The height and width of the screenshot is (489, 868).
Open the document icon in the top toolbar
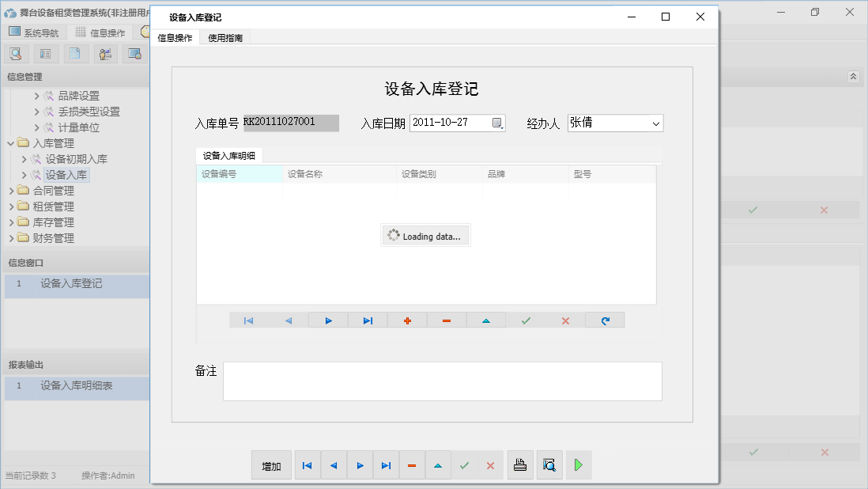75,53
